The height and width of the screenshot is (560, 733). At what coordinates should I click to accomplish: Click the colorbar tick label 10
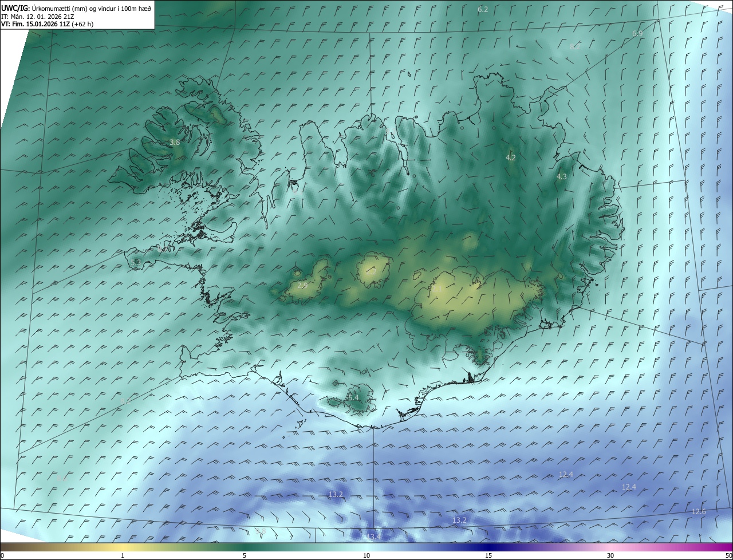(x=366, y=555)
